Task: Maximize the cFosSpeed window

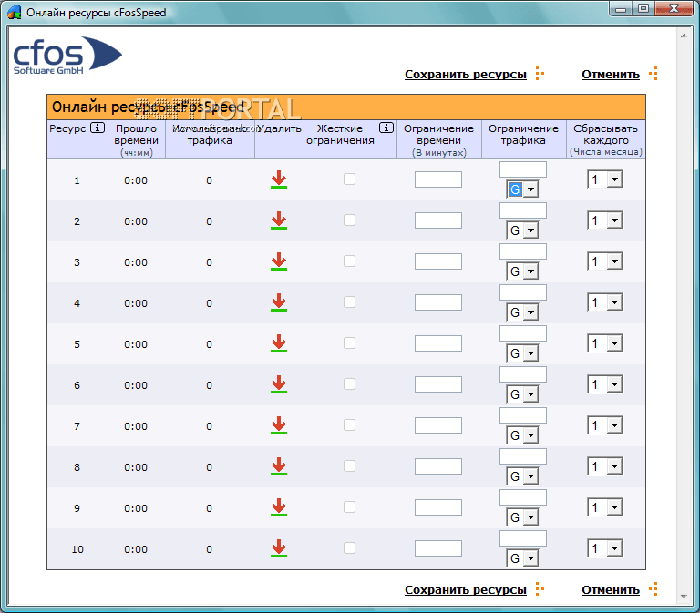Action: 643,8
